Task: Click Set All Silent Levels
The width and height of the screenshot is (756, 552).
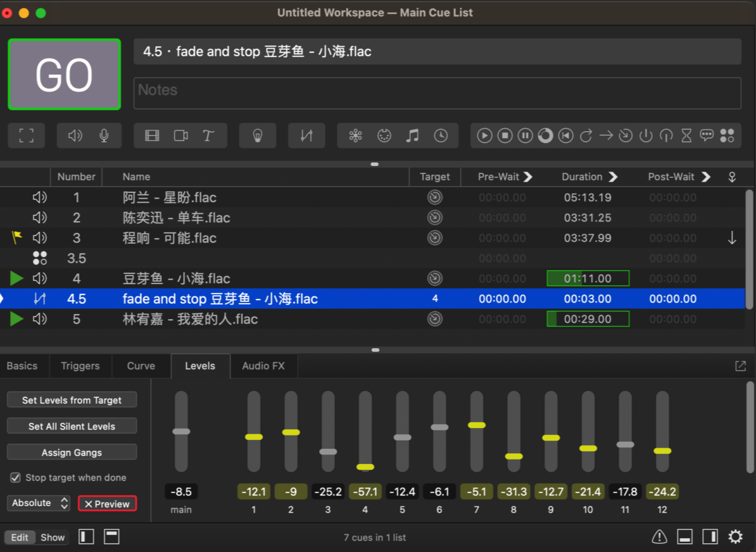Action: pos(72,426)
